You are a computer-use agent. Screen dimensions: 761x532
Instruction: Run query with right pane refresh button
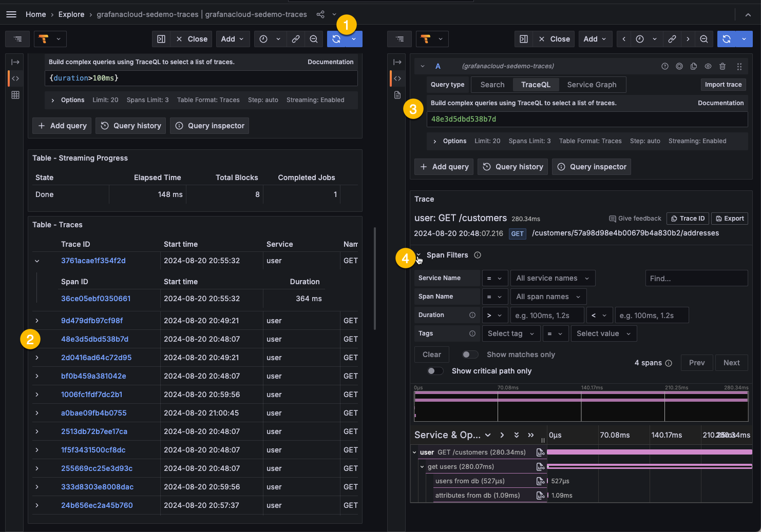(x=727, y=39)
